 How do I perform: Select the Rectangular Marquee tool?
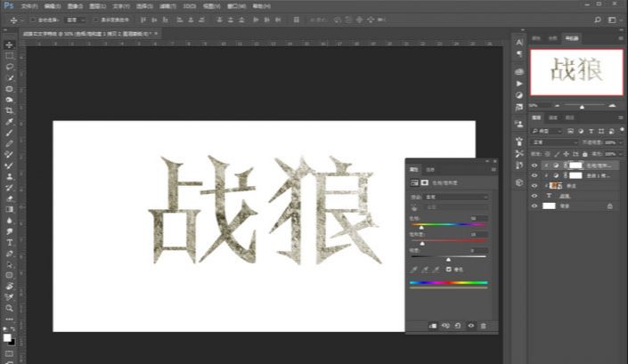9,56
